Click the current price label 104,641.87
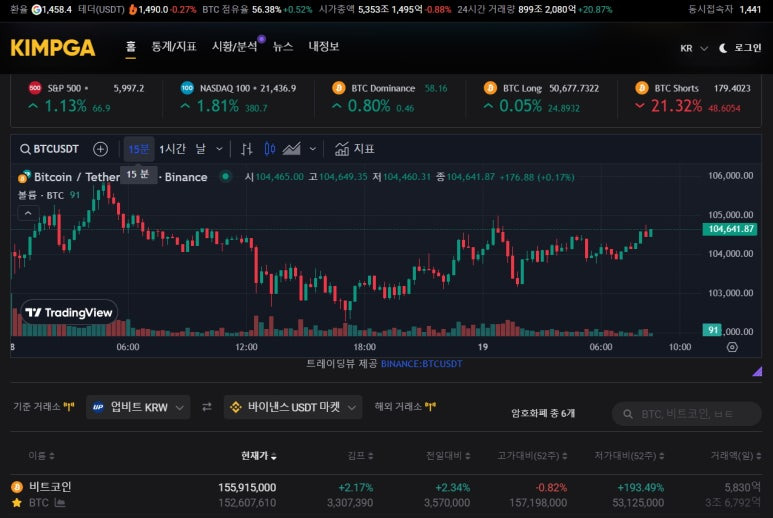This screenshot has height=518, width=773. 730,229
